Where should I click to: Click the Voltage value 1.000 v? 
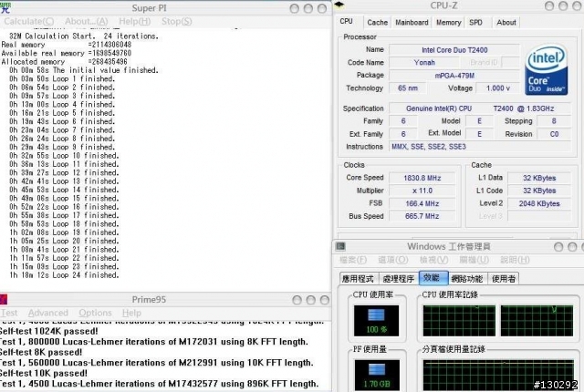click(x=497, y=88)
